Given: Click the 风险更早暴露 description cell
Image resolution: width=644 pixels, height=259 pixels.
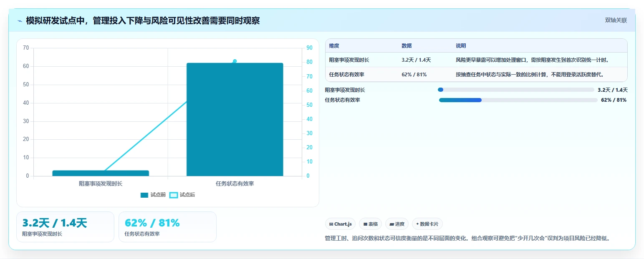Looking at the screenshot, I should (533, 60).
